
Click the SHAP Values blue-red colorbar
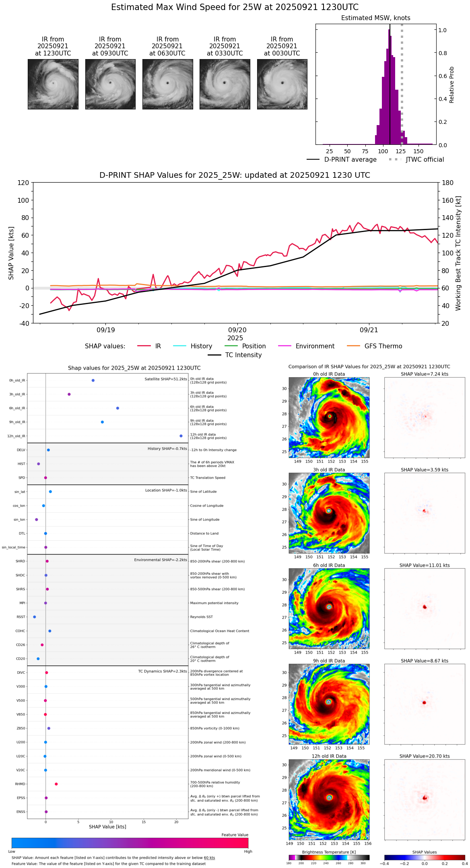425,858
